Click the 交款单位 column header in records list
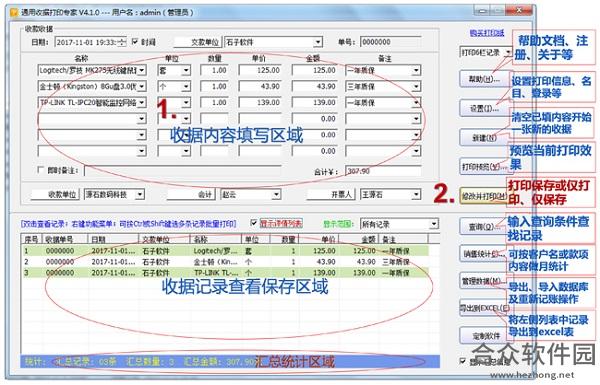The height and width of the screenshot is (385, 600). point(165,240)
